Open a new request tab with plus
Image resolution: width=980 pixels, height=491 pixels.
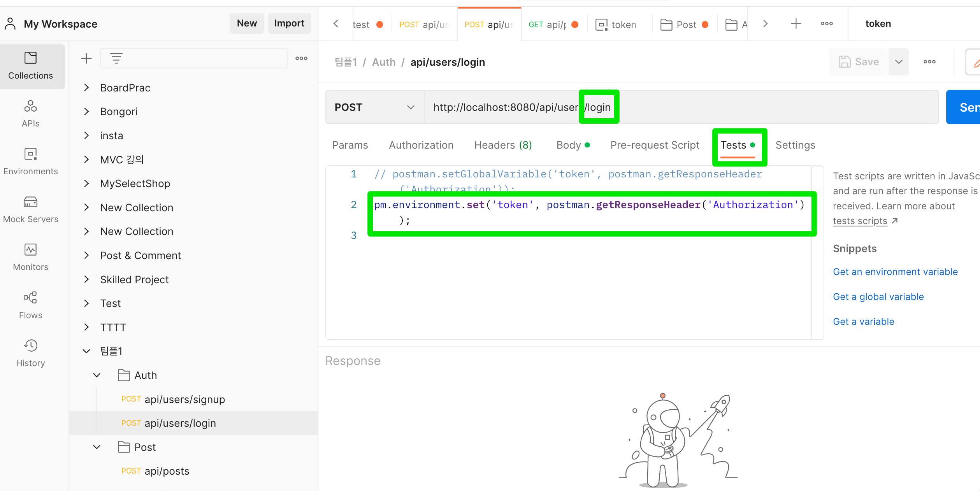[x=796, y=24]
